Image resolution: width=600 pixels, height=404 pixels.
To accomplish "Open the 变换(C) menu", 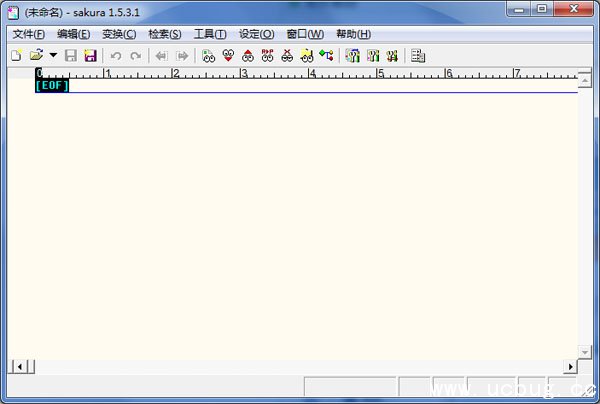I will pyautogui.click(x=119, y=34).
